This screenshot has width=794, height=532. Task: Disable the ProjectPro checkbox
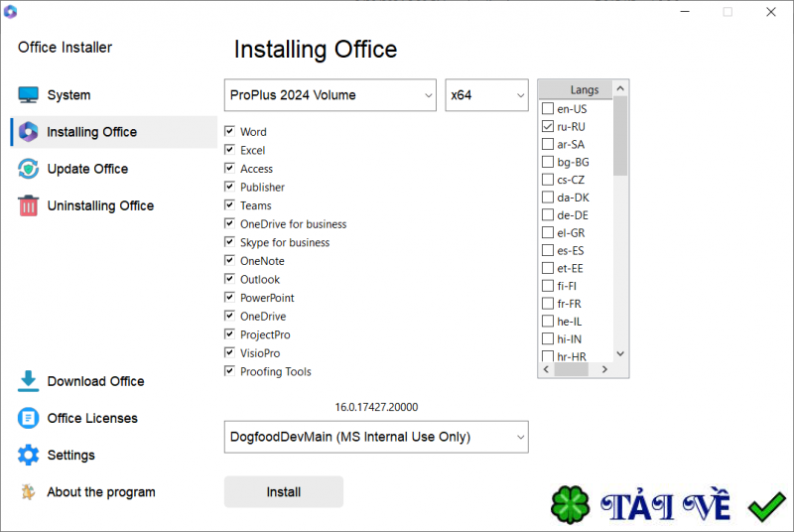(230, 334)
